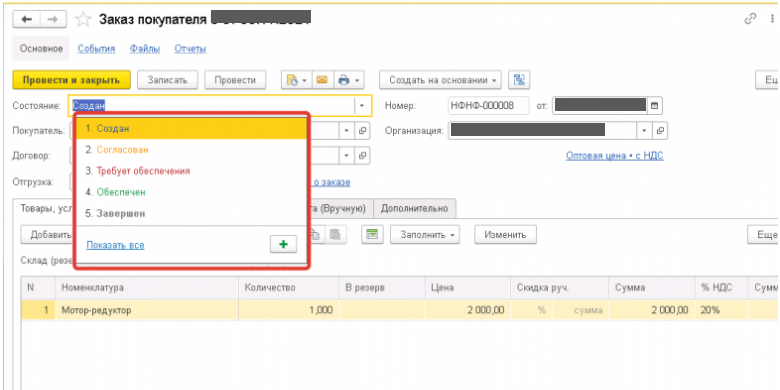The width and height of the screenshot is (780, 390).
Task: Click the Количество column header
Action: pos(289,288)
